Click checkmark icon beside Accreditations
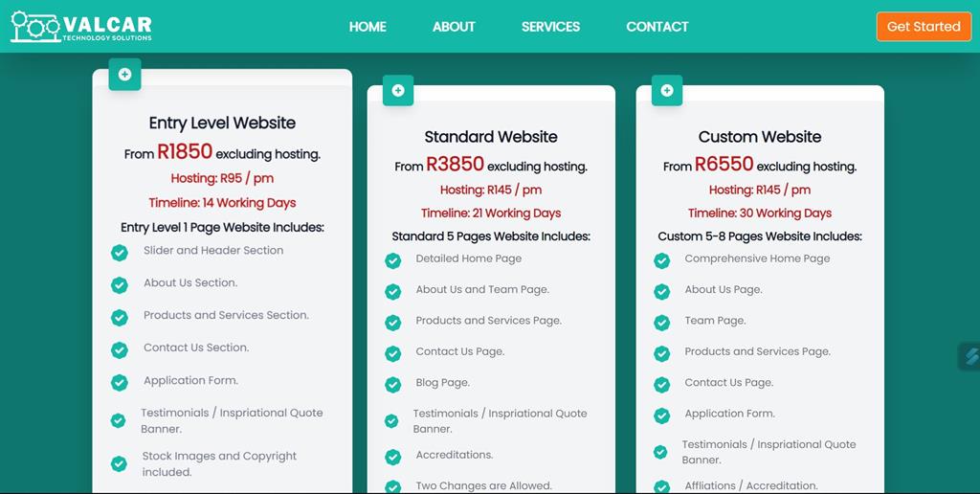980x494 pixels. tap(392, 457)
